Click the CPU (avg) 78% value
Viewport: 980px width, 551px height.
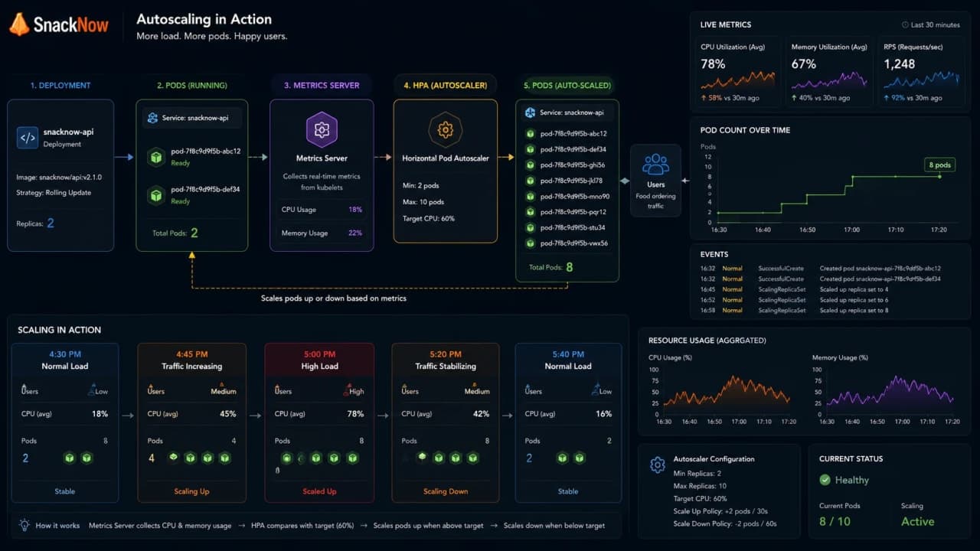[x=355, y=414]
